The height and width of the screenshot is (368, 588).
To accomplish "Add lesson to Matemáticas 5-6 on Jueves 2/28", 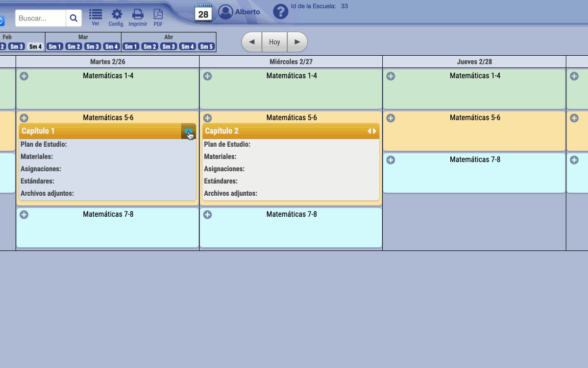I will [391, 118].
